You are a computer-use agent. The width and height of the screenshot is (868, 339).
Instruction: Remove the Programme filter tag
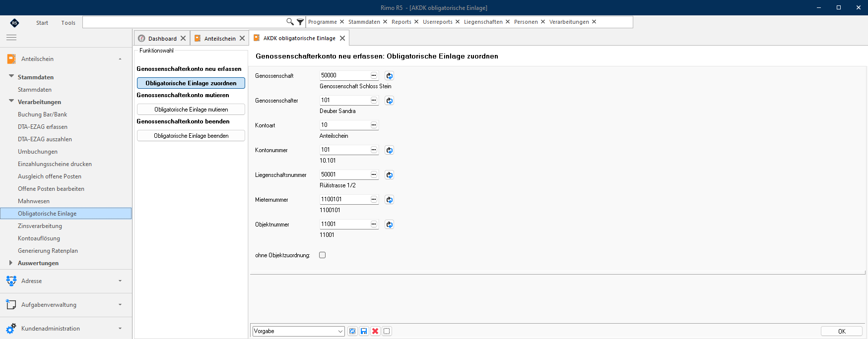click(x=342, y=22)
